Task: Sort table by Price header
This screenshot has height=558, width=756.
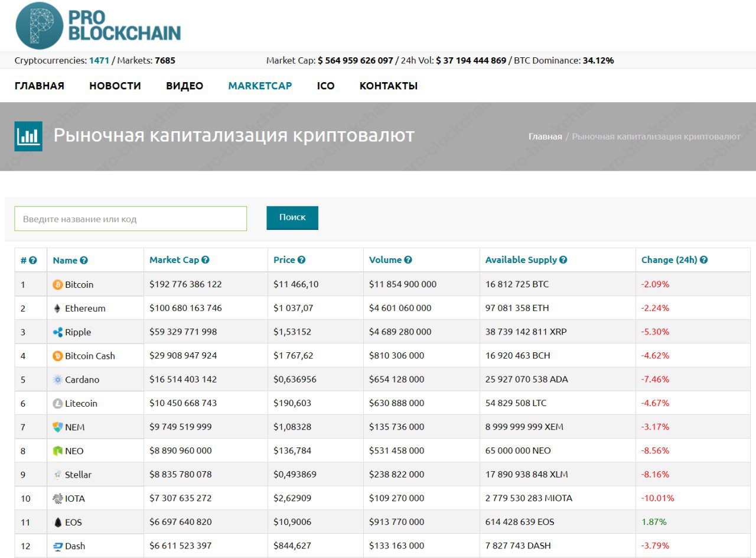Action: (284, 260)
